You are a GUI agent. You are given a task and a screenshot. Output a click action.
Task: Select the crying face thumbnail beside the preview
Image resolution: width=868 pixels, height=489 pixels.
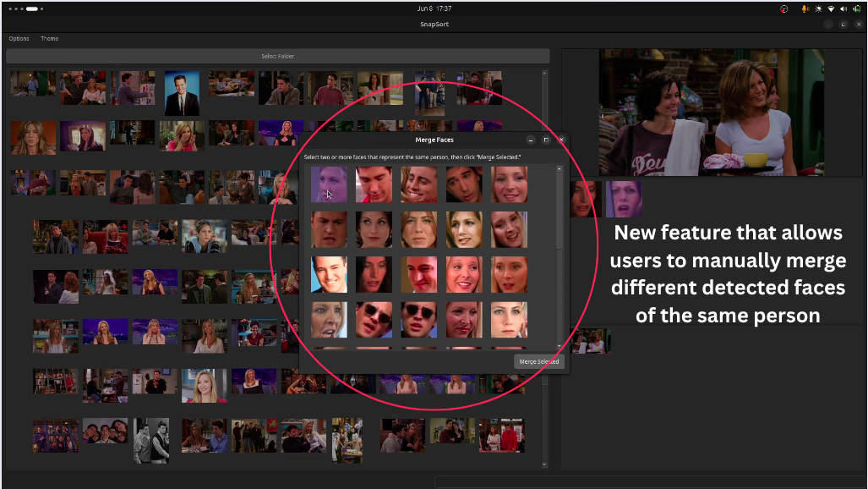click(x=625, y=198)
